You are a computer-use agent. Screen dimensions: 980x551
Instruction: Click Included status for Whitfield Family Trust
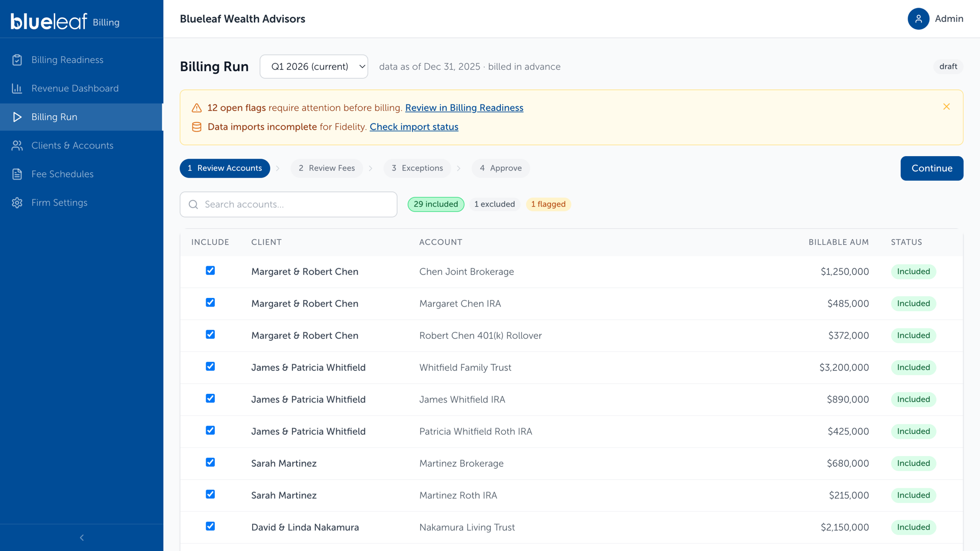(x=913, y=367)
